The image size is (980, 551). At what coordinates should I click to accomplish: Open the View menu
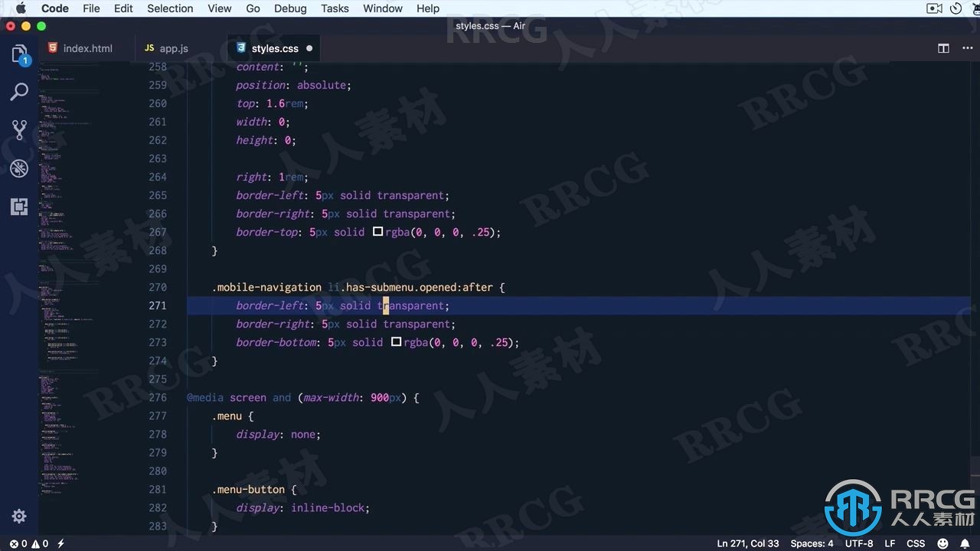pos(220,8)
